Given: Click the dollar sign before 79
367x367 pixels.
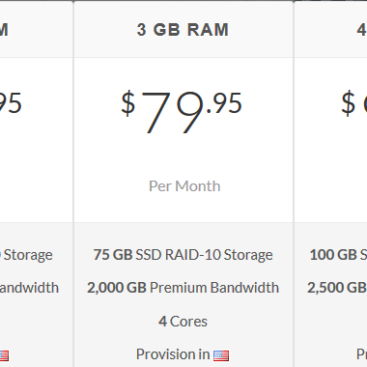Looking at the screenshot, I should (128, 103).
